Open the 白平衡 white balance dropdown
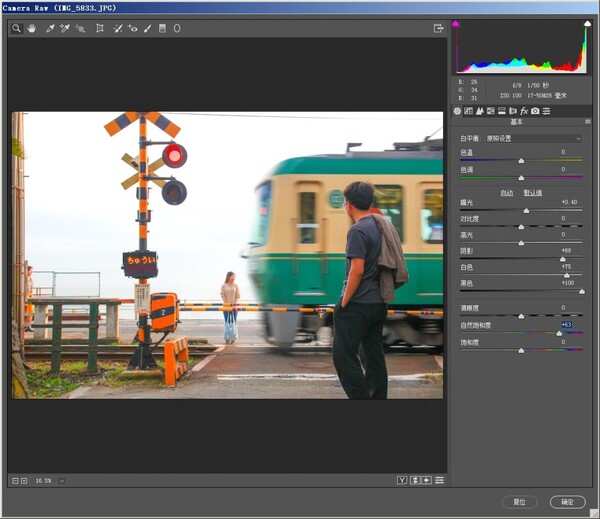 (x=534, y=139)
